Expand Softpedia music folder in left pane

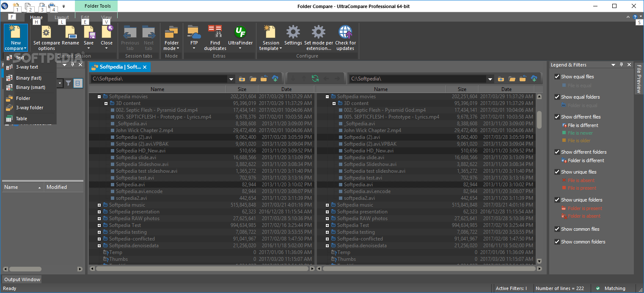pyautogui.click(x=99, y=205)
